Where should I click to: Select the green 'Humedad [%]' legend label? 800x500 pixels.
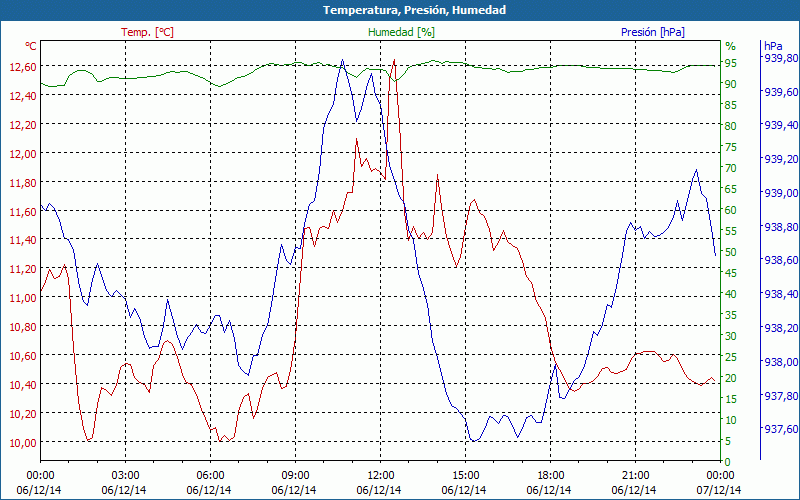pos(402,32)
